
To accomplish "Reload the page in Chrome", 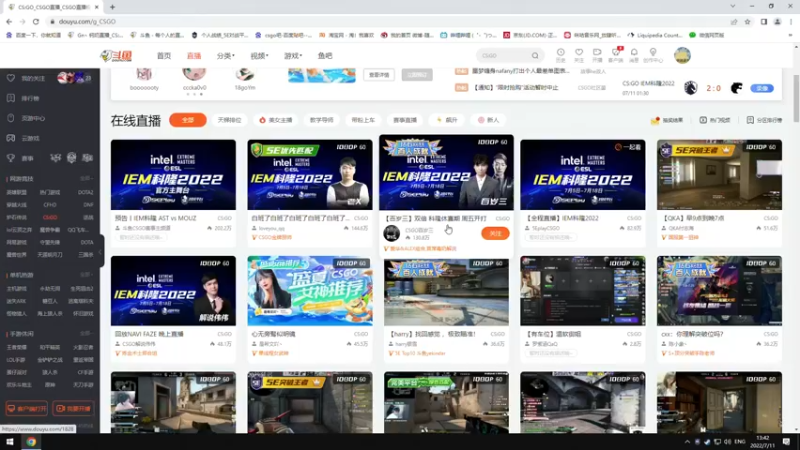I will [x=36, y=21].
